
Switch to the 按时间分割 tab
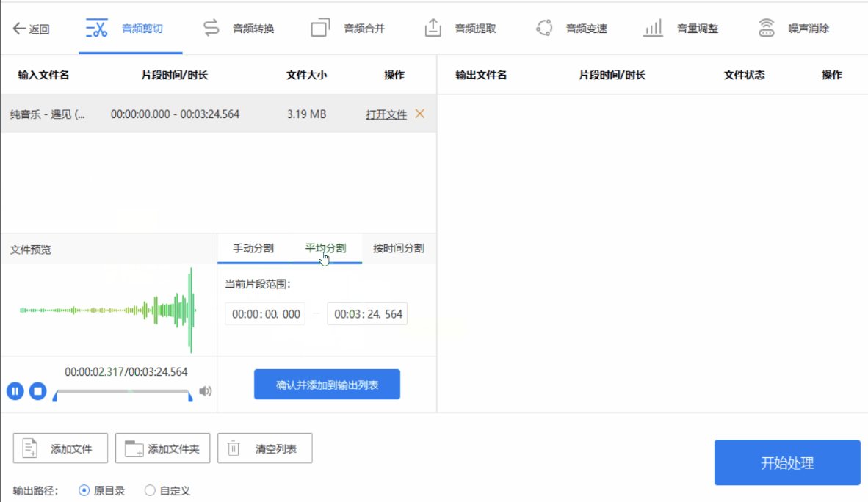click(x=398, y=248)
